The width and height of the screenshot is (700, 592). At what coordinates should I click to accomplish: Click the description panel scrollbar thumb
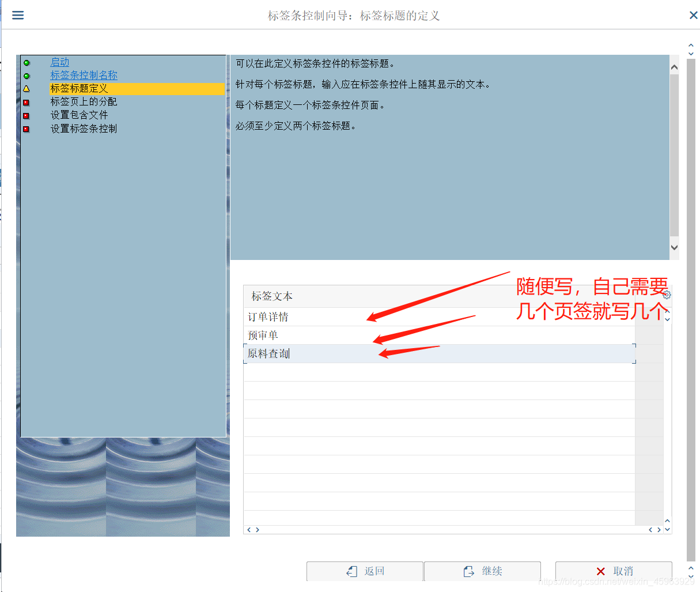click(x=674, y=155)
